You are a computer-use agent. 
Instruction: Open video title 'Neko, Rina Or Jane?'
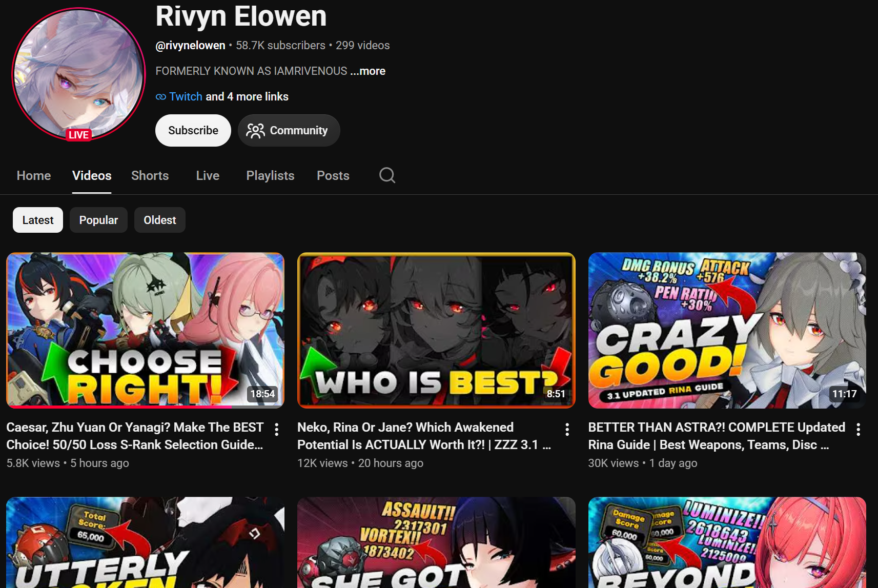pyautogui.click(x=424, y=436)
